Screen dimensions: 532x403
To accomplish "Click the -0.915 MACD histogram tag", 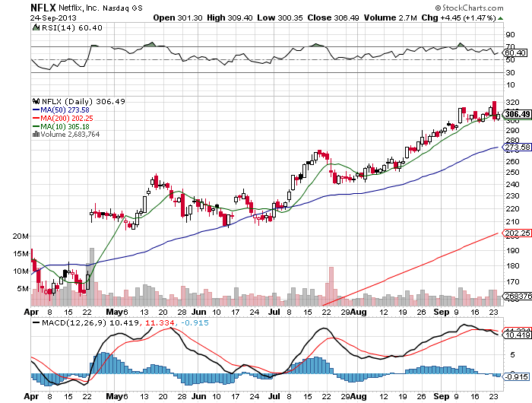I will click(515, 376).
